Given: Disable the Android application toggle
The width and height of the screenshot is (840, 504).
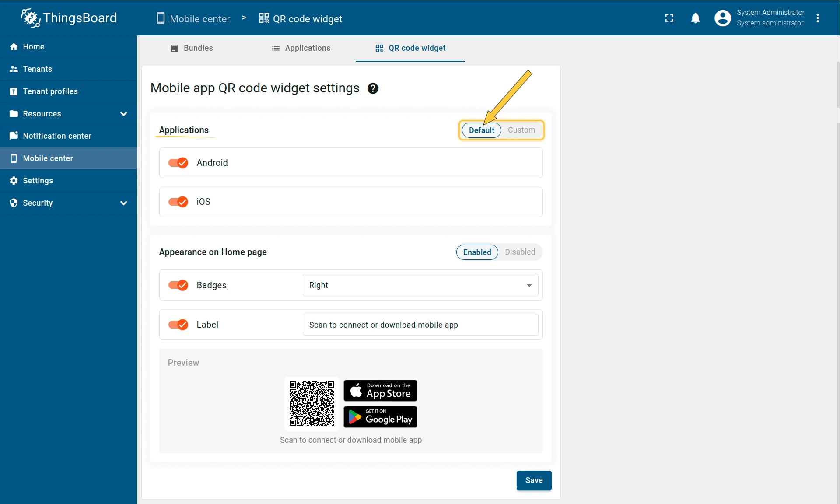Looking at the screenshot, I should pyautogui.click(x=178, y=163).
